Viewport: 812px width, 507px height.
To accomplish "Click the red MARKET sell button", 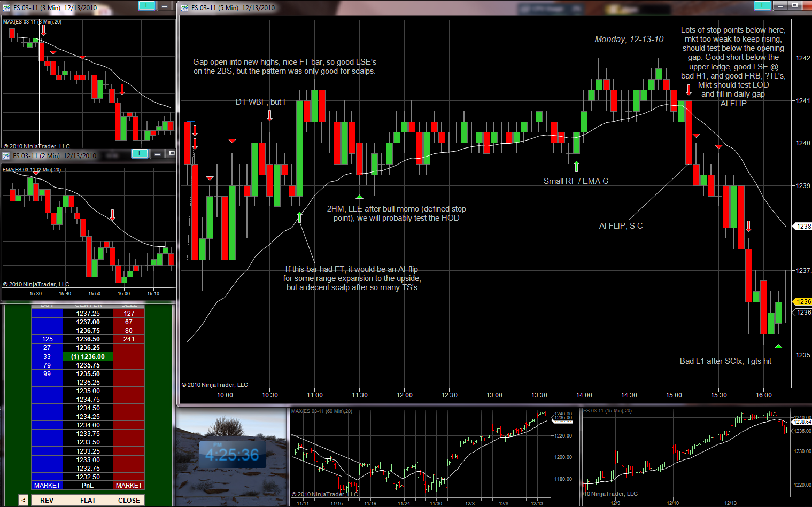I will point(129,485).
